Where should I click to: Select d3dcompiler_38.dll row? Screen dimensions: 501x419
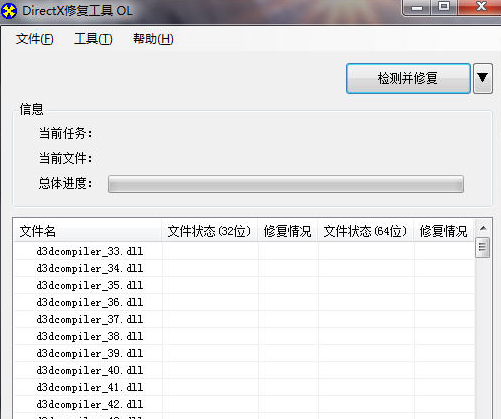pyautogui.click(x=244, y=336)
